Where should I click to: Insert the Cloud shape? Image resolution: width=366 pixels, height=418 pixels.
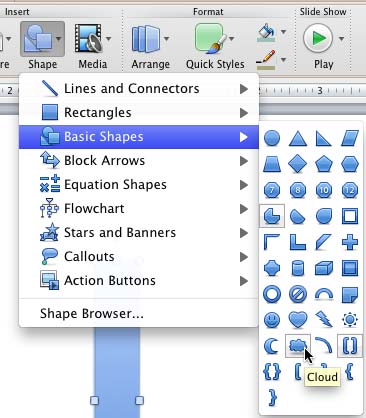tap(298, 346)
